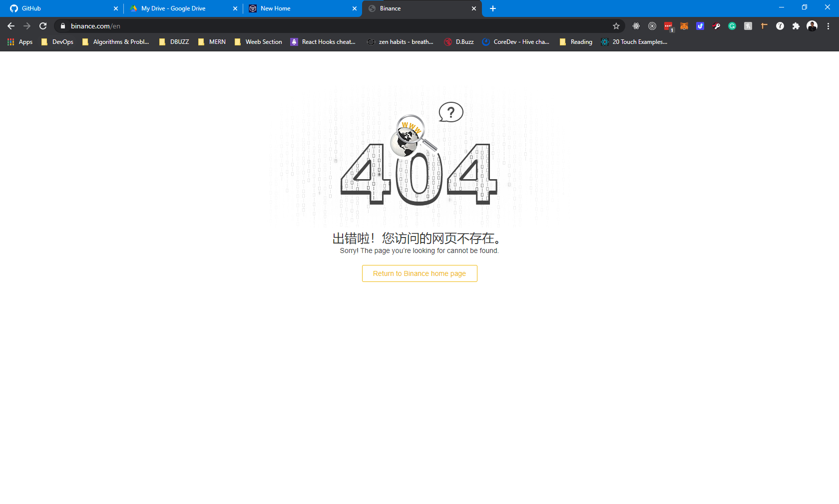Click the browser Forward arrow
This screenshot has width=839, height=504.
(x=27, y=26)
